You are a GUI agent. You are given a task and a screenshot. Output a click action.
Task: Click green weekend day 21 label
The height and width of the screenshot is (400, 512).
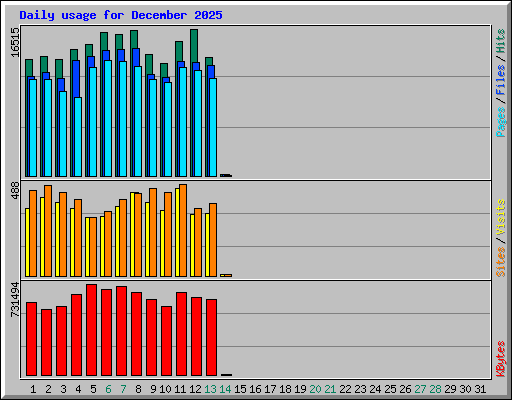330,389
